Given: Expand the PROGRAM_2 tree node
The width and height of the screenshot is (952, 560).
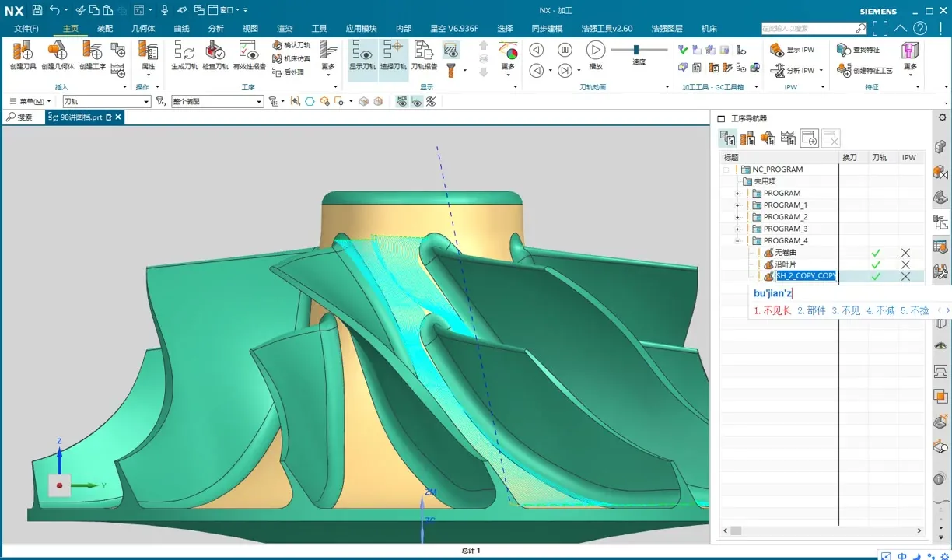Looking at the screenshot, I should (x=737, y=217).
